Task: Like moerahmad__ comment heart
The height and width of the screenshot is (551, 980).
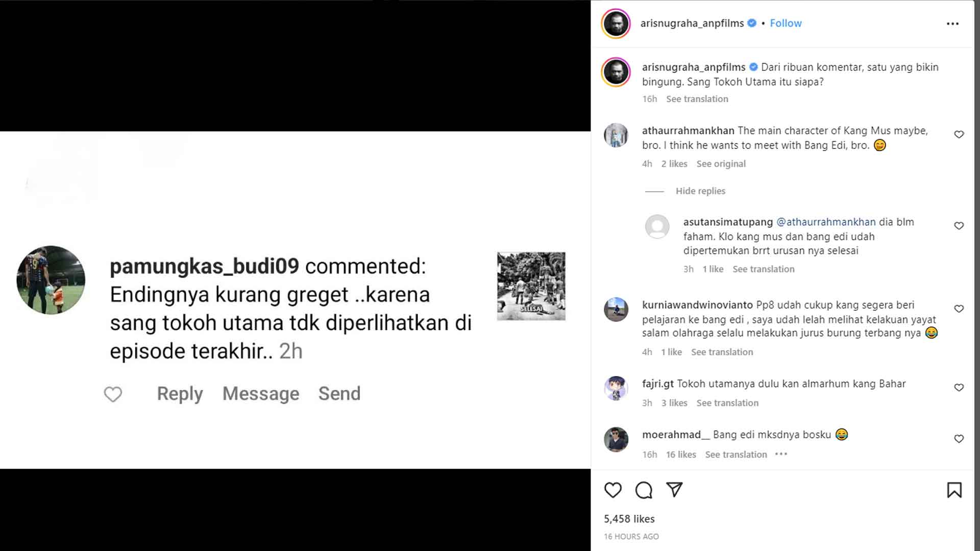Action: click(959, 439)
